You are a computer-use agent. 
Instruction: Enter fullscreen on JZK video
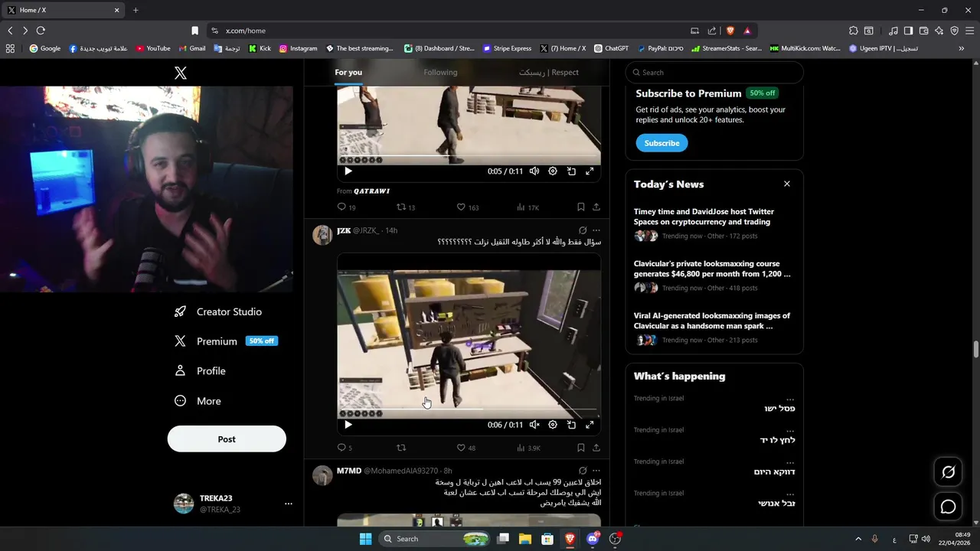click(590, 425)
